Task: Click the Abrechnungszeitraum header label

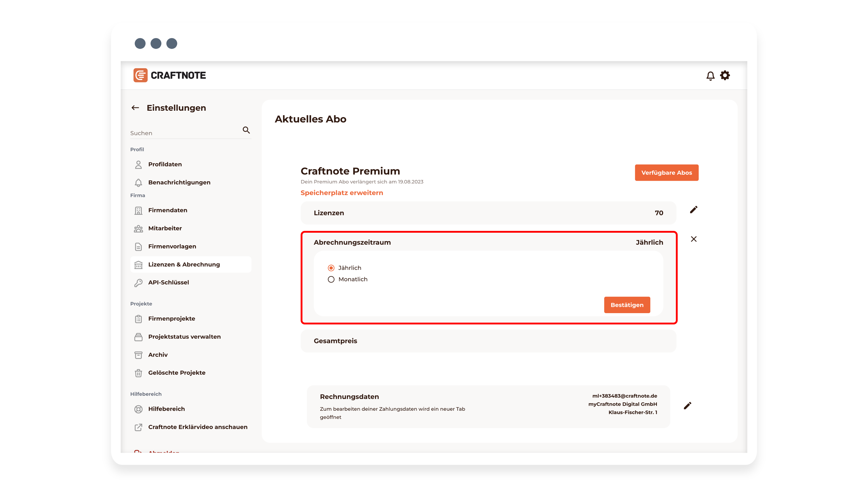Action: pyautogui.click(x=352, y=242)
